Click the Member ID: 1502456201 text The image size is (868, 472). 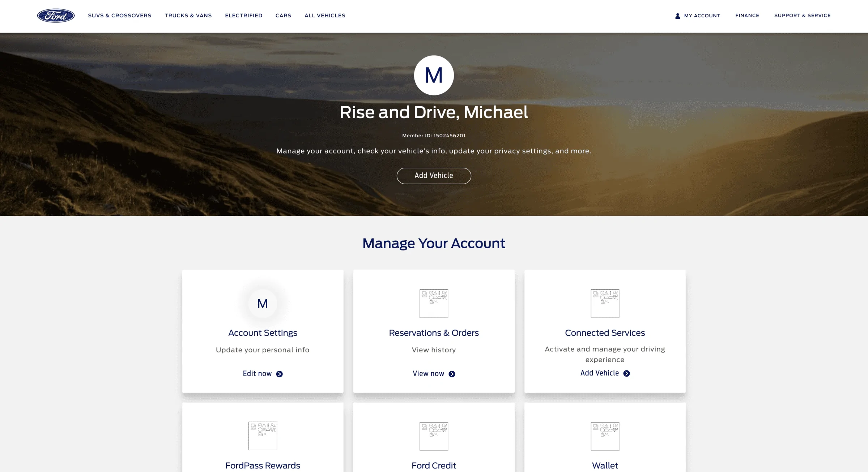[x=434, y=136]
